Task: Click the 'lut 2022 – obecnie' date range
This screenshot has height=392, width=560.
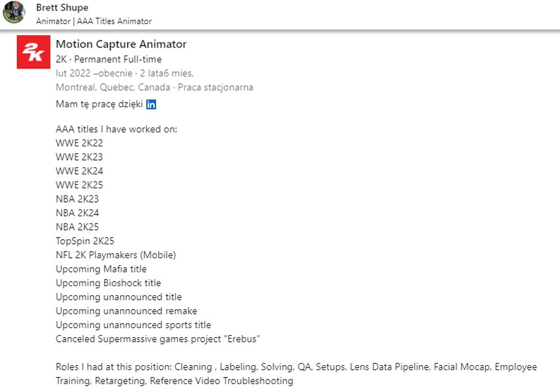Action: pos(91,73)
